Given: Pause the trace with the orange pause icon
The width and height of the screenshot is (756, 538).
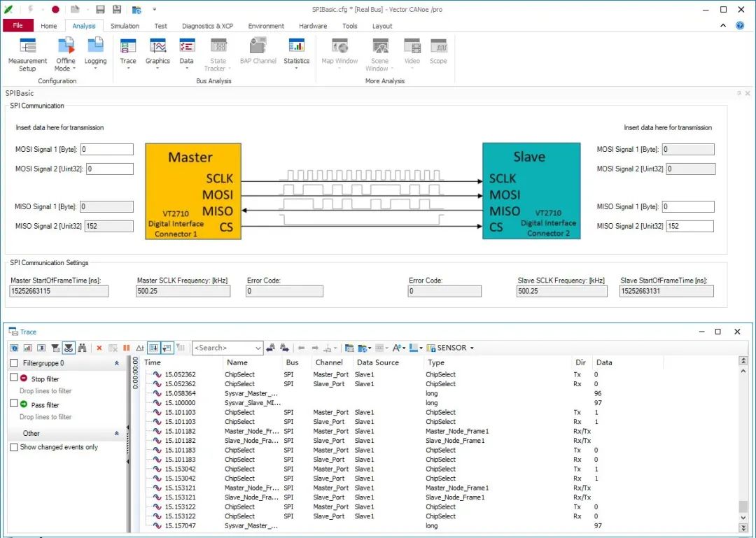Looking at the screenshot, I should point(127,348).
